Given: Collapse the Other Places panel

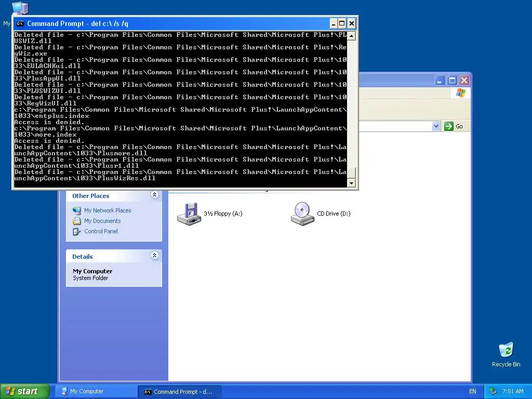Looking at the screenshot, I should click(x=154, y=195).
